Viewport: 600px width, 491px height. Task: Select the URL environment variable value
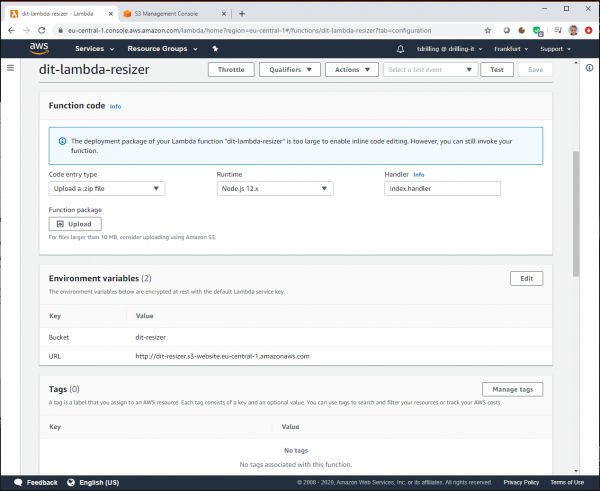point(222,356)
